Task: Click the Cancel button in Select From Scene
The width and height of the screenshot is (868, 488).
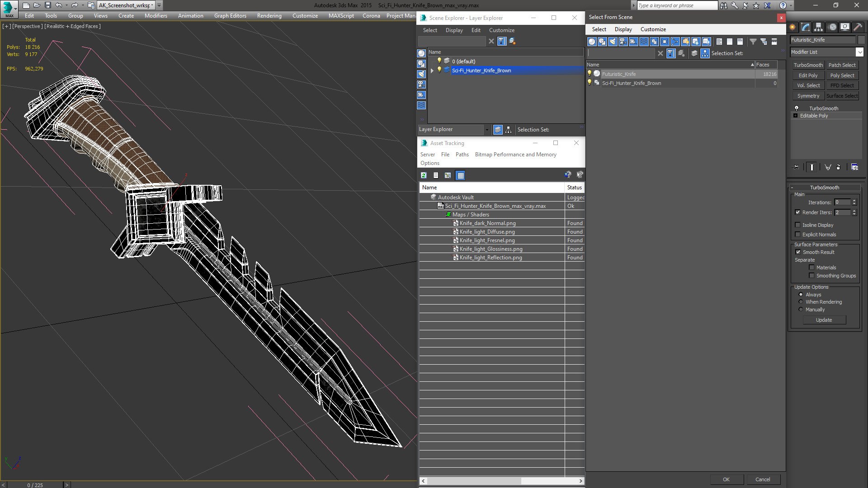Action: tap(763, 479)
